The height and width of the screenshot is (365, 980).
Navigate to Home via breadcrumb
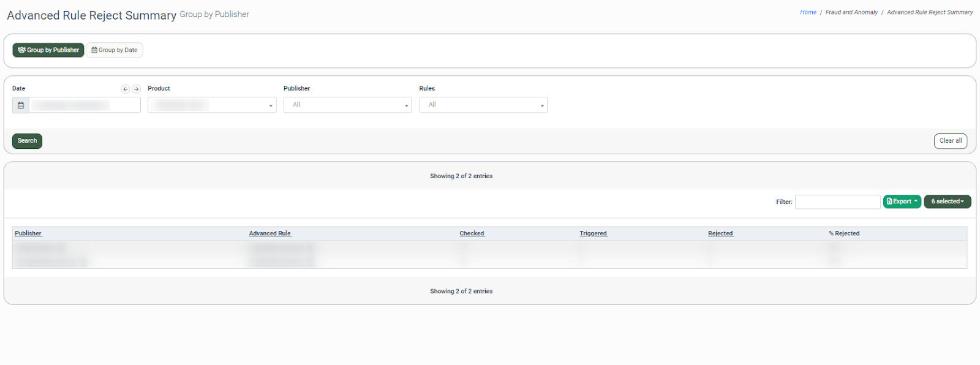(x=808, y=12)
